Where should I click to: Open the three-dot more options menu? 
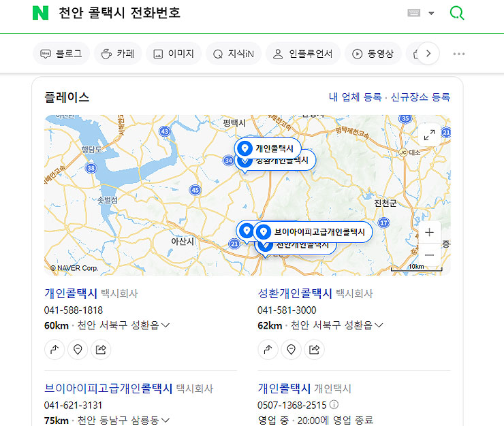[x=458, y=54]
